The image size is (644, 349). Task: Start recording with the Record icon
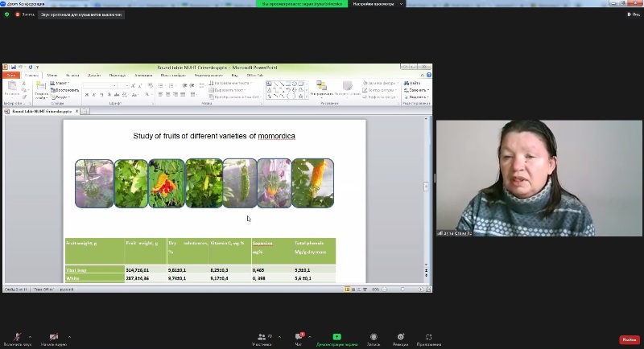coord(374,337)
